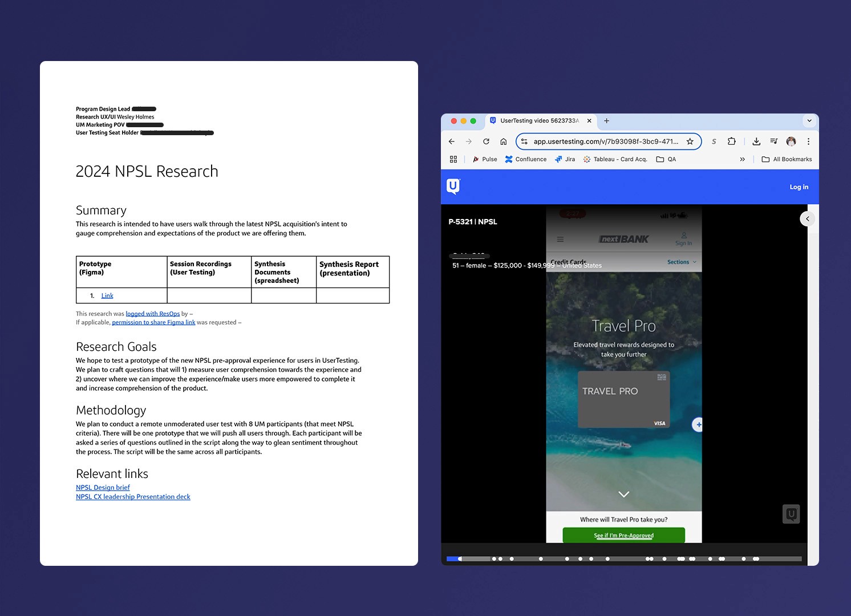
Task: Open the Chrome profile avatar
Action: (791, 141)
